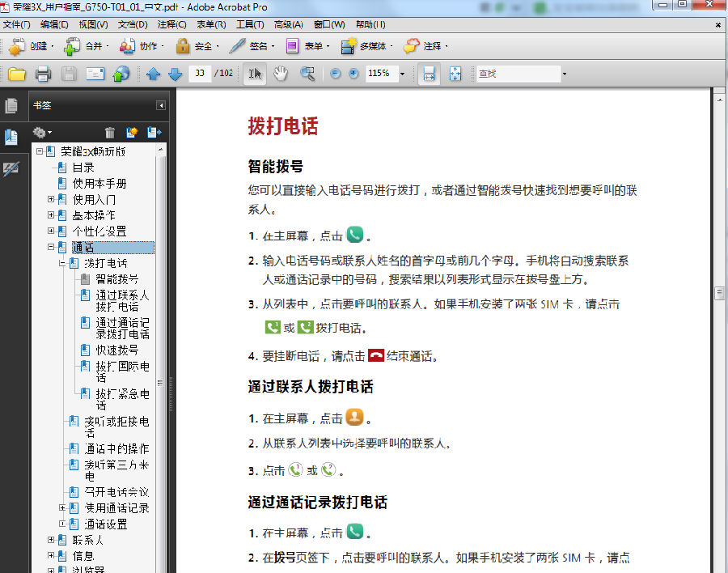
Task: Delete the selected bookmark with trash icon
Action: 109,132
